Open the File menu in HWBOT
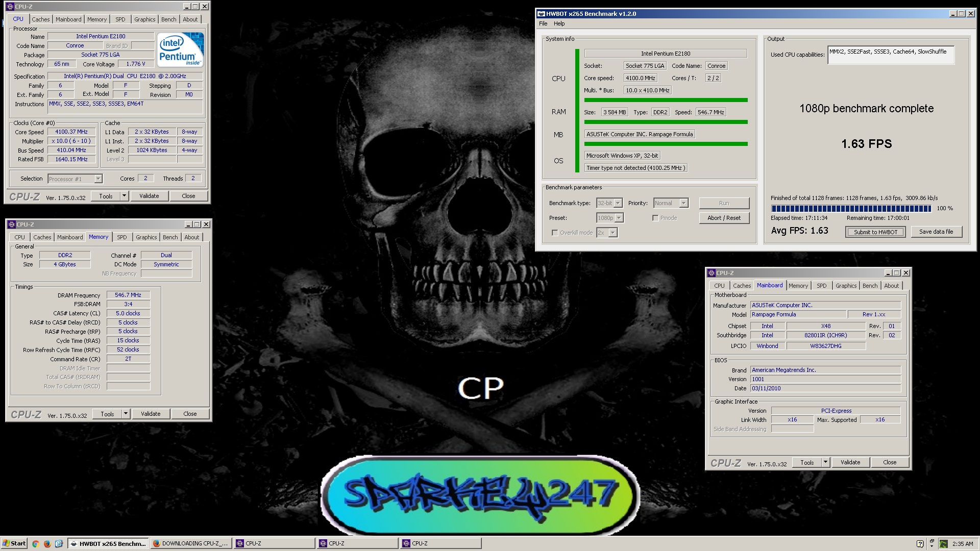Screen dimensions: 980x551 543,23
